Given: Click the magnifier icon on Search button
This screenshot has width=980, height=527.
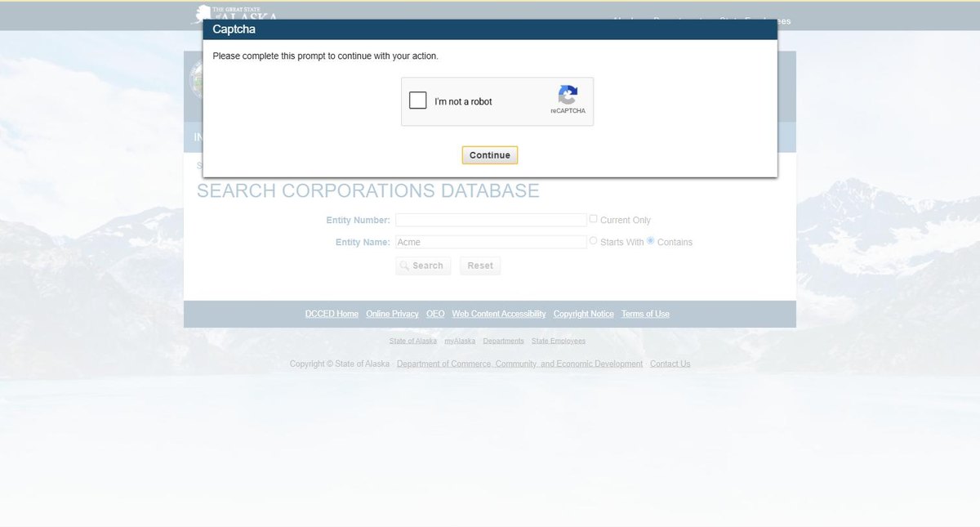Looking at the screenshot, I should [x=404, y=266].
